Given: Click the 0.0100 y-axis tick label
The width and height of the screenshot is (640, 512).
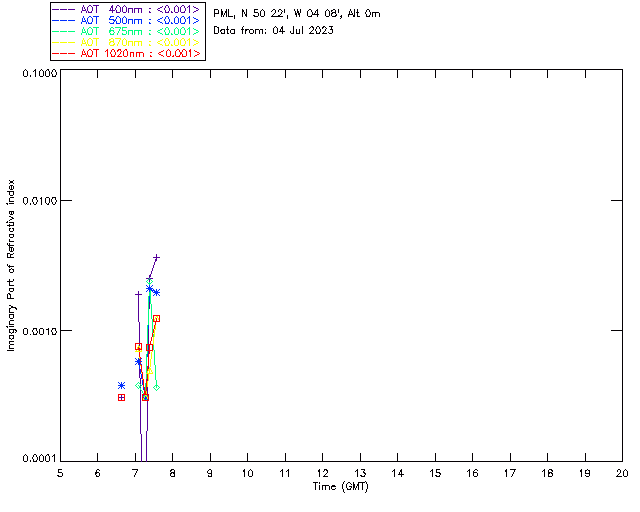Looking at the screenshot, I should (40, 200).
